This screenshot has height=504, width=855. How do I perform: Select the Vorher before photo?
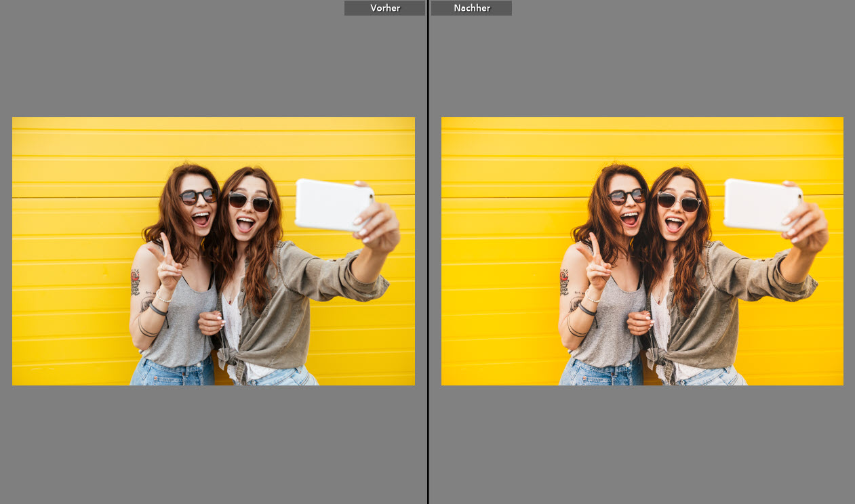click(214, 251)
